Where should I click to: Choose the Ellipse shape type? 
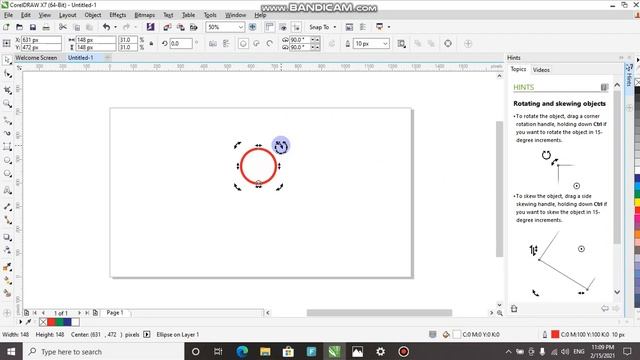243,43
